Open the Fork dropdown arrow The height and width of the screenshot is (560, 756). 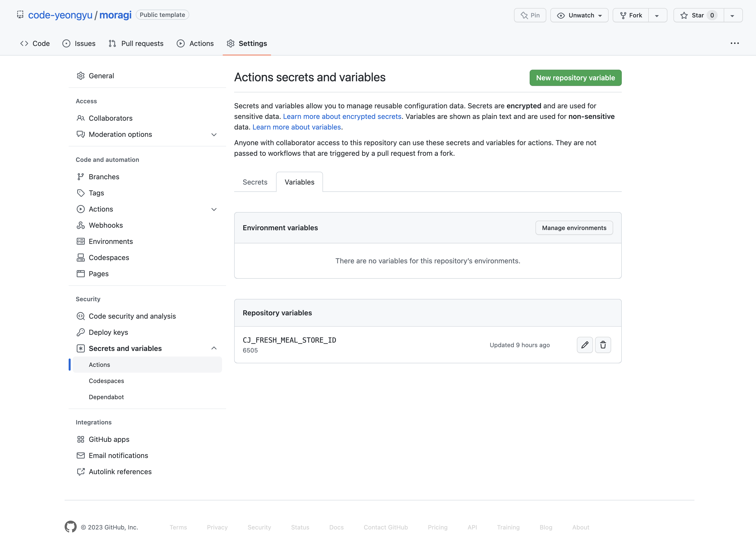(657, 16)
